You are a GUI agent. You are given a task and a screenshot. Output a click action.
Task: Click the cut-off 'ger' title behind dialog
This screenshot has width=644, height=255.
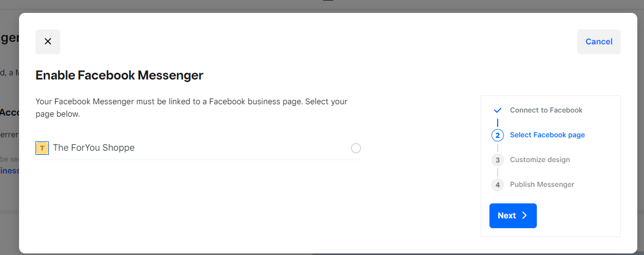pos(9,38)
